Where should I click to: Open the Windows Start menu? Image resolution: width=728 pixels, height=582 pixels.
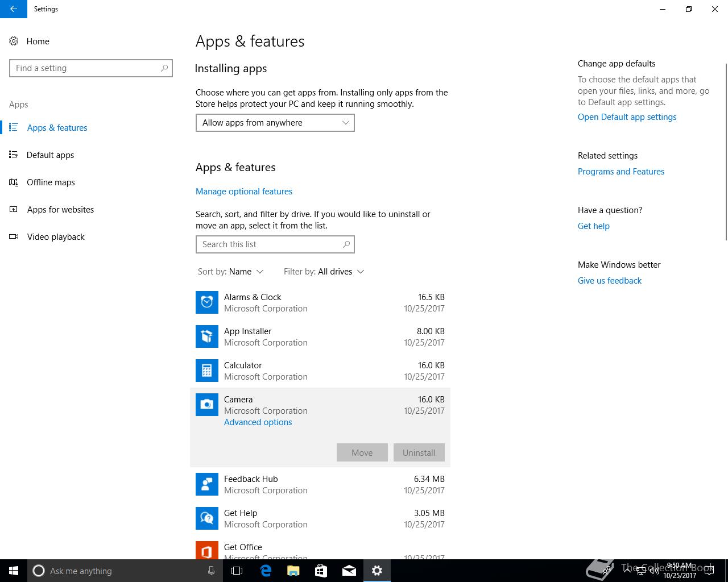(x=14, y=571)
